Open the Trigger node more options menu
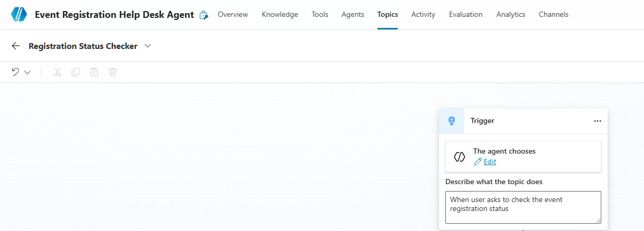Screen dimensions: 644x231 tap(597, 121)
